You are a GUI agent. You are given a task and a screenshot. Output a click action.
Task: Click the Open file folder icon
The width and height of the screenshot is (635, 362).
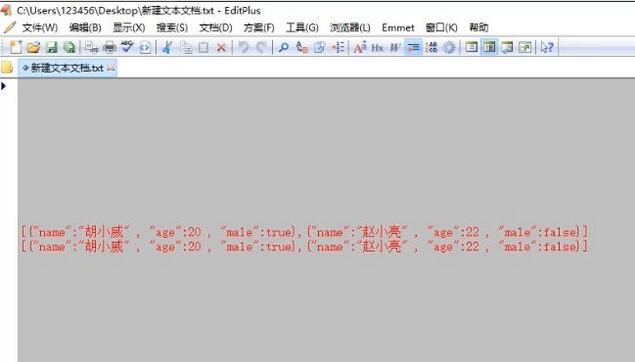(x=34, y=47)
